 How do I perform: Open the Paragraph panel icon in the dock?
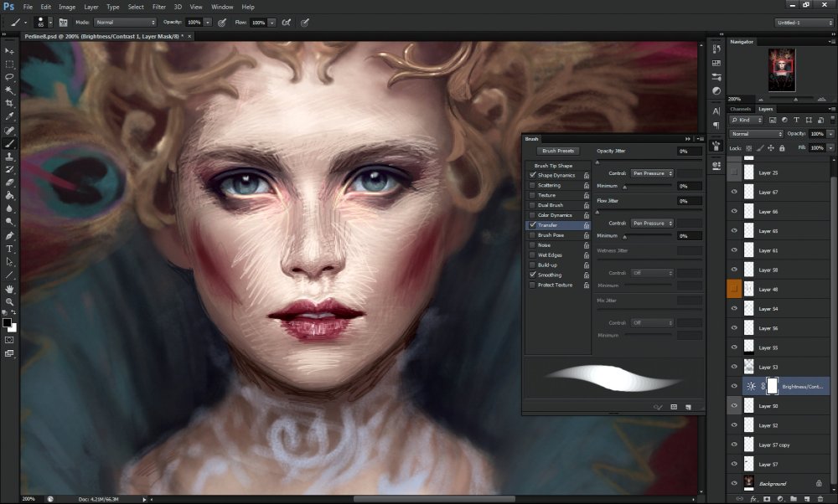[x=716, y=125]
